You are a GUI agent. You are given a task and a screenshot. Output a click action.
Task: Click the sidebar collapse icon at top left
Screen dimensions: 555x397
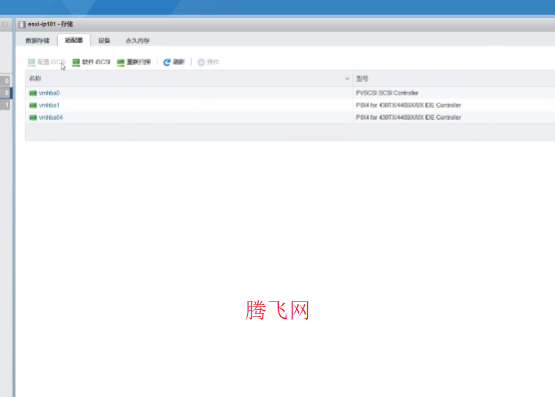[x=5, y=24]
